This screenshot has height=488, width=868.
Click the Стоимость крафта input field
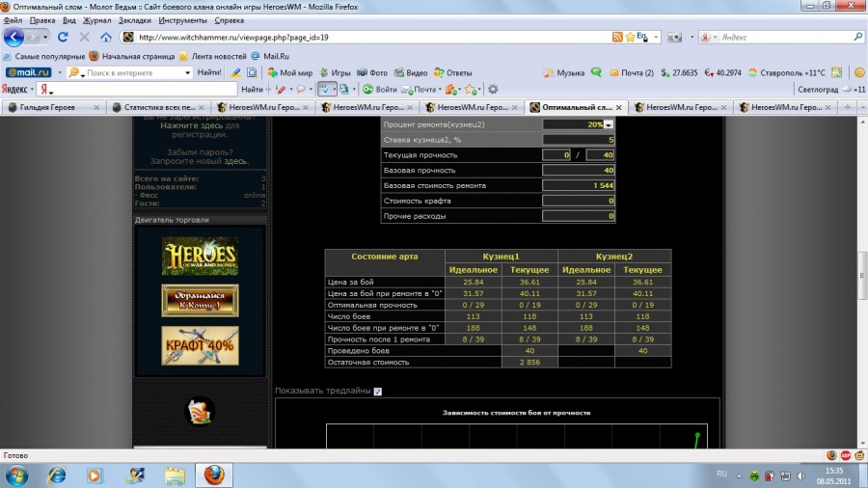tap(579, 201)
